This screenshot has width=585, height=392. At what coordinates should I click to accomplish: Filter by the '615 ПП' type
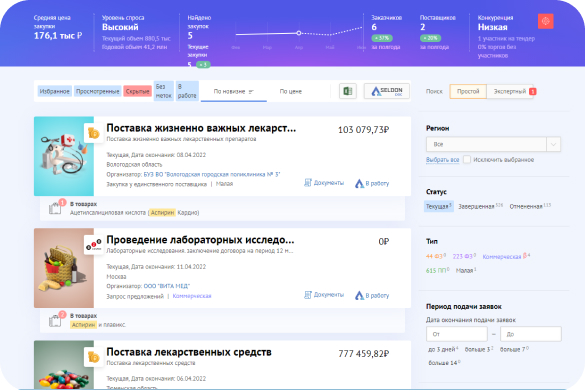(x=438, y=270)
